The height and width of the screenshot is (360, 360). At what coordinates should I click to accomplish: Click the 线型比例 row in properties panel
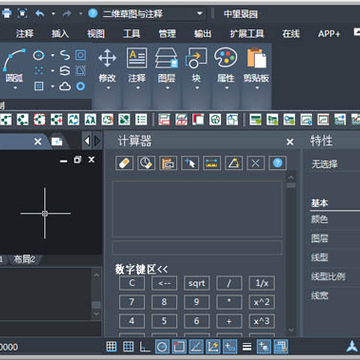point(335,276)
